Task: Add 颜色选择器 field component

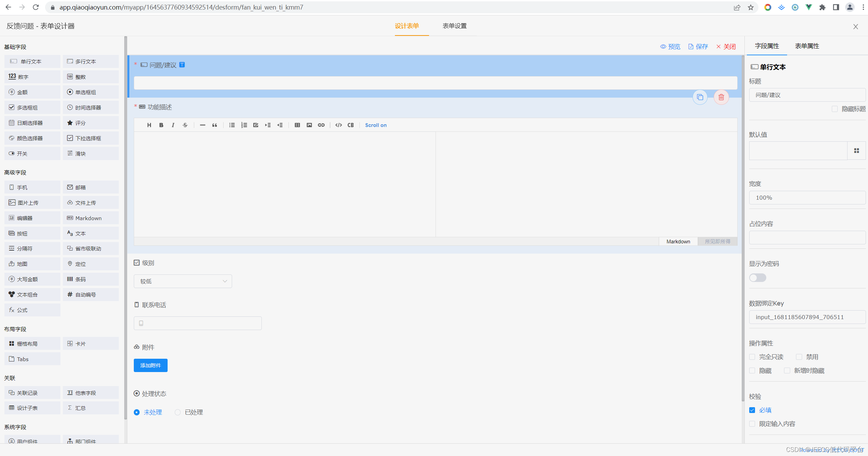Action: 32,138
